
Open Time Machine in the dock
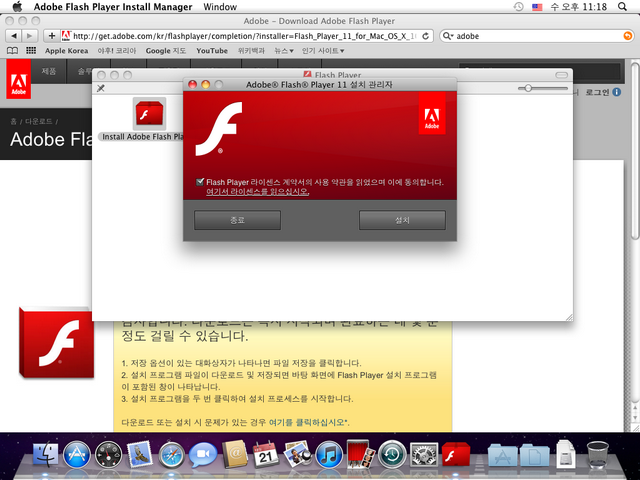coord(392,454)
